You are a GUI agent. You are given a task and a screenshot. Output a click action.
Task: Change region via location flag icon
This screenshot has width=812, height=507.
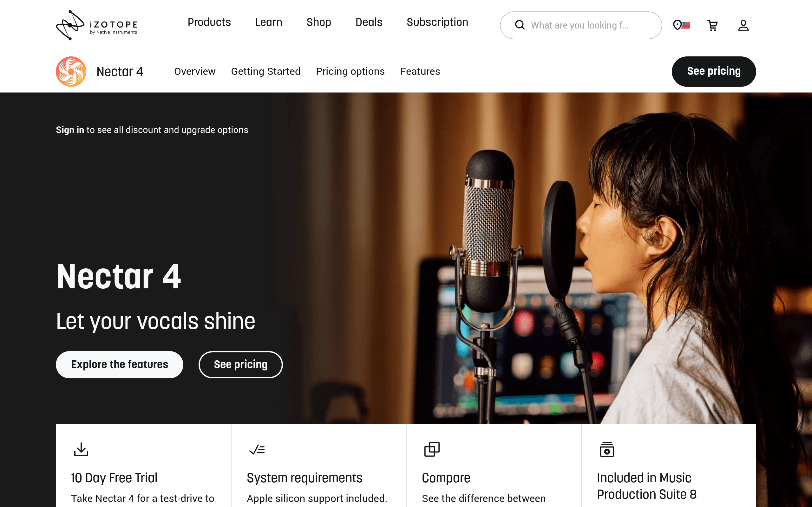[681, 25]
